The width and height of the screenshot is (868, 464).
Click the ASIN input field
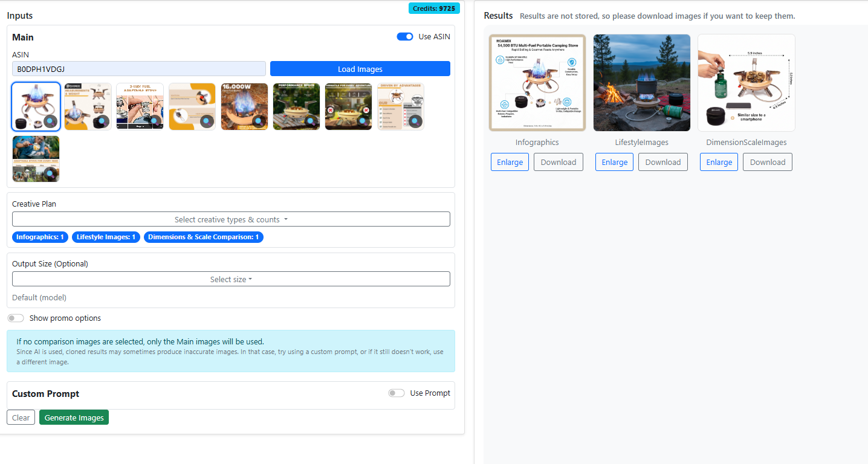138,69
